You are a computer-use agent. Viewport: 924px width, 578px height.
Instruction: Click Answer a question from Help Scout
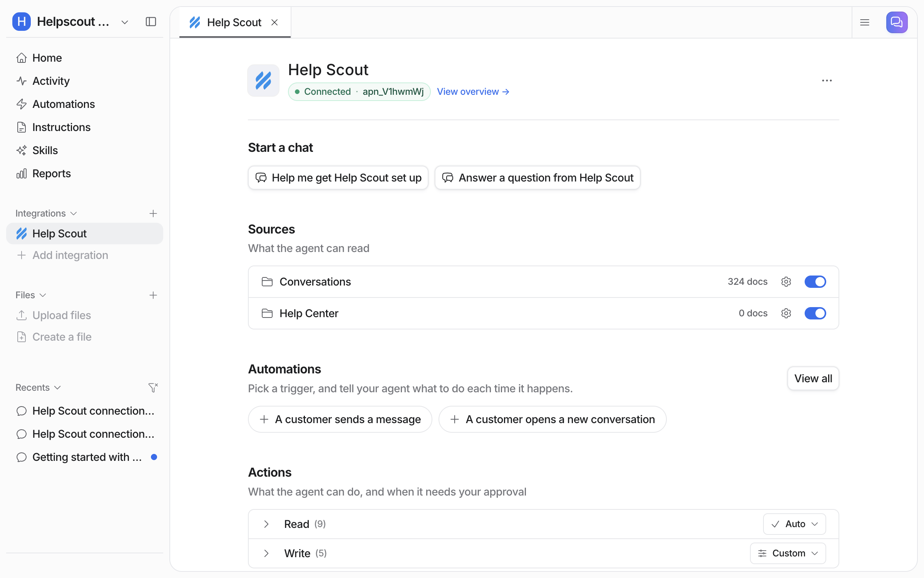coord(537,178)
